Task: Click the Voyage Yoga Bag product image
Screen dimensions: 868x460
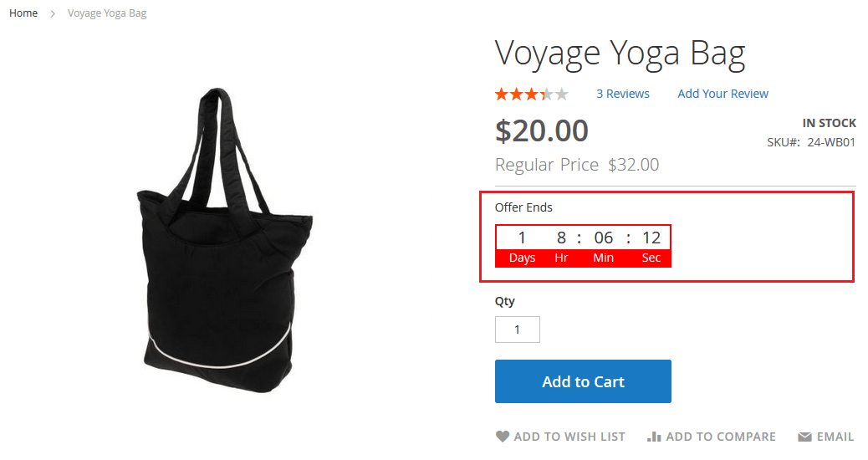Action: 224,240
